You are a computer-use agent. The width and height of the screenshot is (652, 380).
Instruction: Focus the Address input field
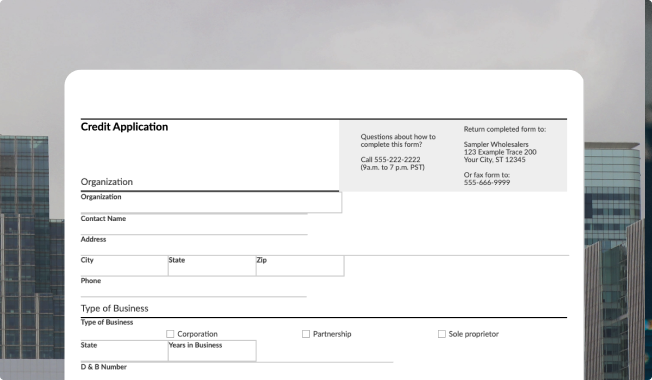324,245
